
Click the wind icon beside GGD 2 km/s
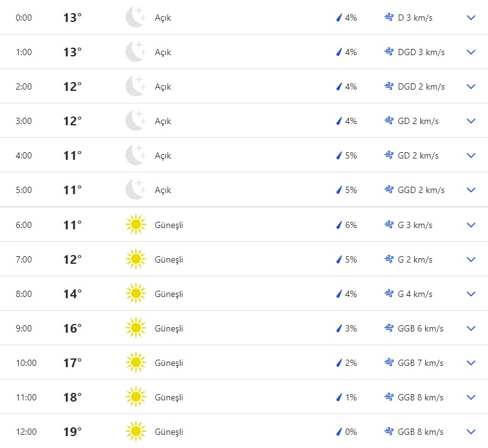pyautogui.click(x=389, y=190)
